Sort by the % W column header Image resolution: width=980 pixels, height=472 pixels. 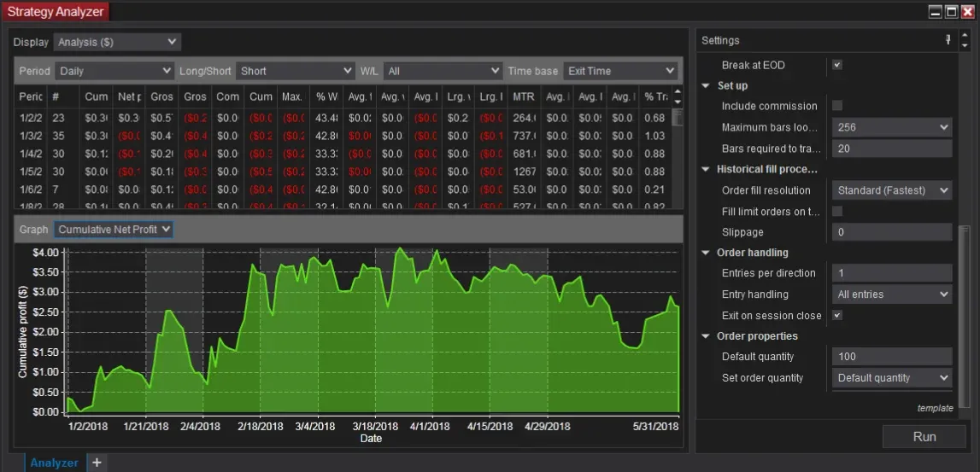(326, 96)
